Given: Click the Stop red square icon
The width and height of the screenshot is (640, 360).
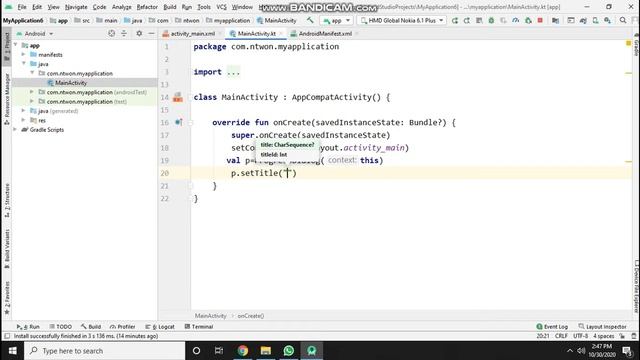Looking at the screenshot, I should [540, 20].
